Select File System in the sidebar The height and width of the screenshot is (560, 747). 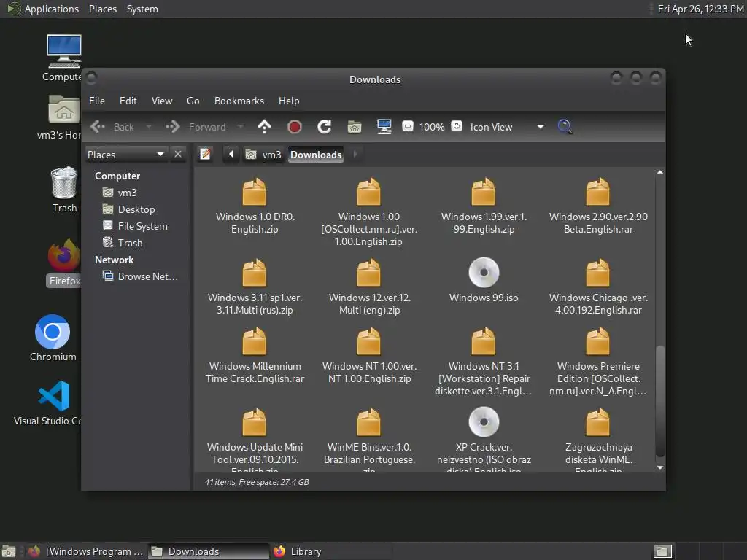[x=142, y=226]
